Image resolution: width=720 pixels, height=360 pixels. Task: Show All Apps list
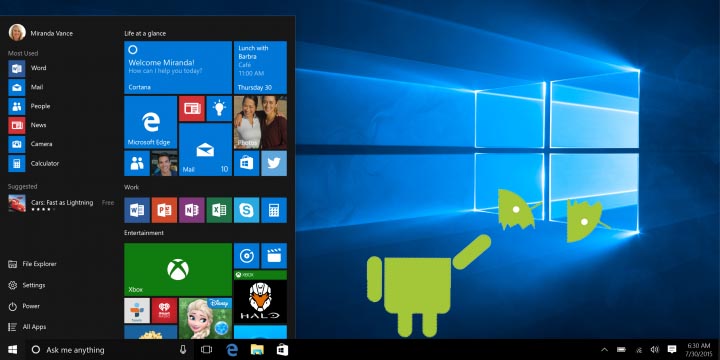tap(27, 327)
